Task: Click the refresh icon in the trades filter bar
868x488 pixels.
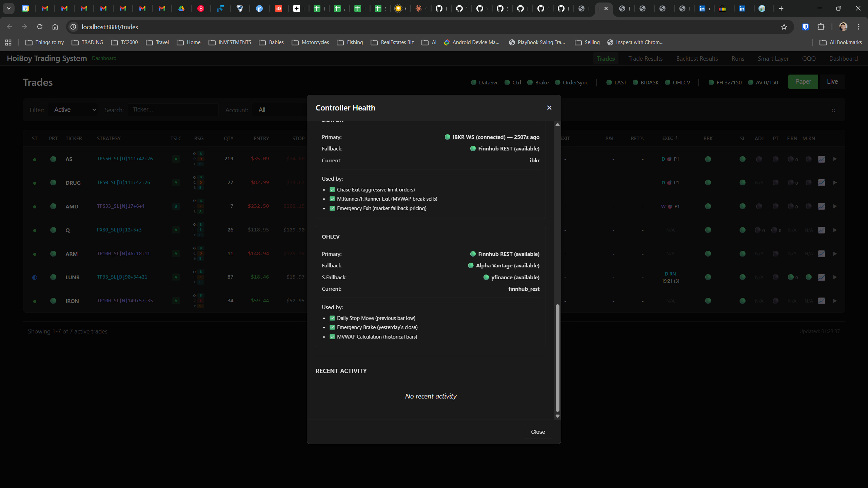Action: [833, 110]
